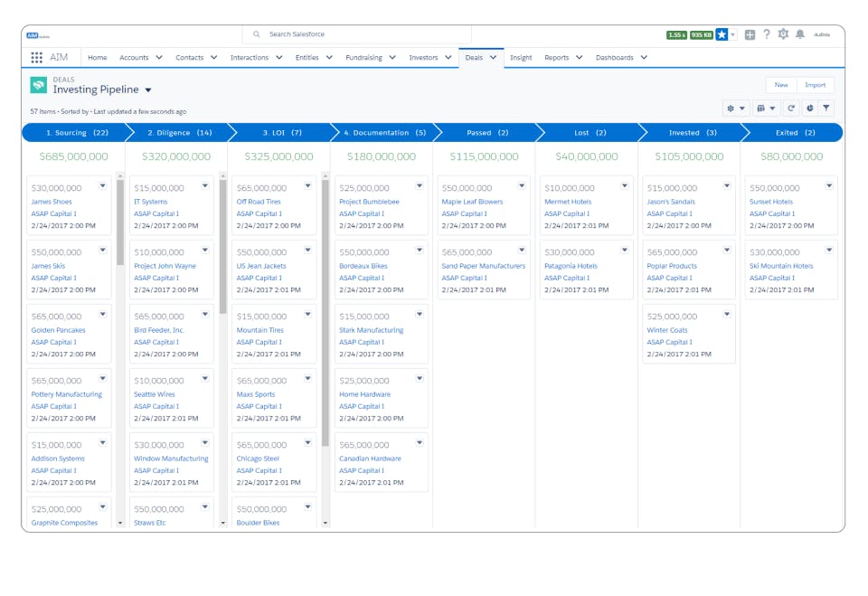This screenshot has height=596, width=868.
Task: Click the favorites star icon
Action: point(722,34)
